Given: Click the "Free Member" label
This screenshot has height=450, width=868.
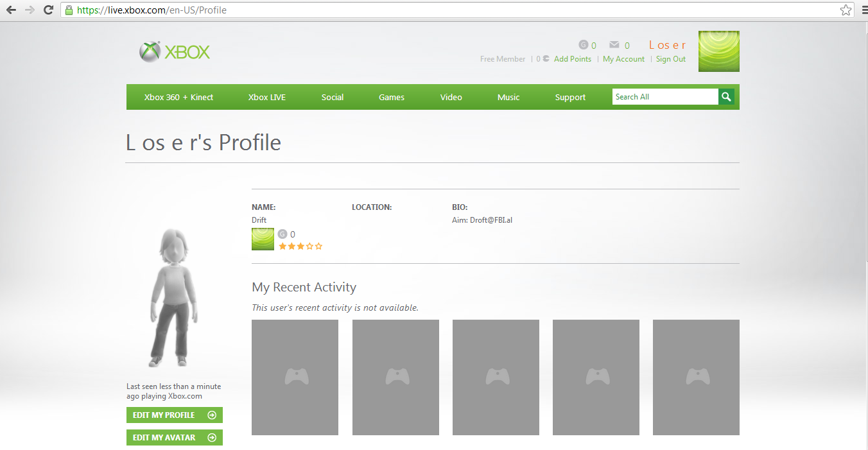Looking at the screenshot, I should click(503, 59).
